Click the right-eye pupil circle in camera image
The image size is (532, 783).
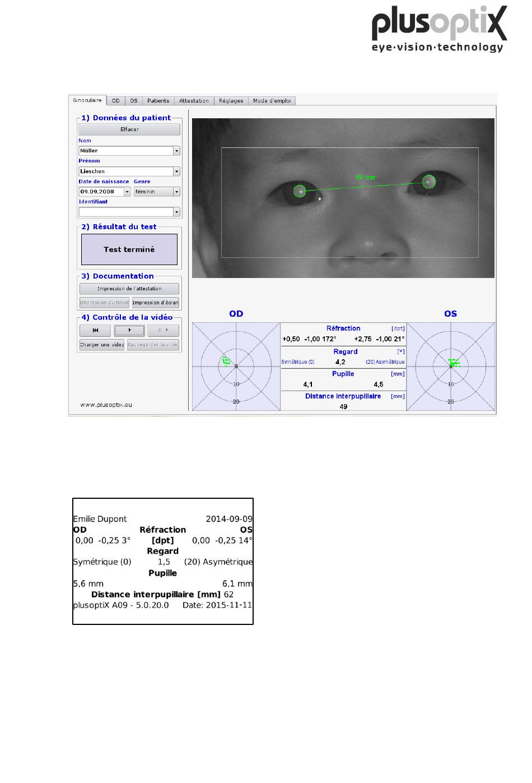[300, 191]
